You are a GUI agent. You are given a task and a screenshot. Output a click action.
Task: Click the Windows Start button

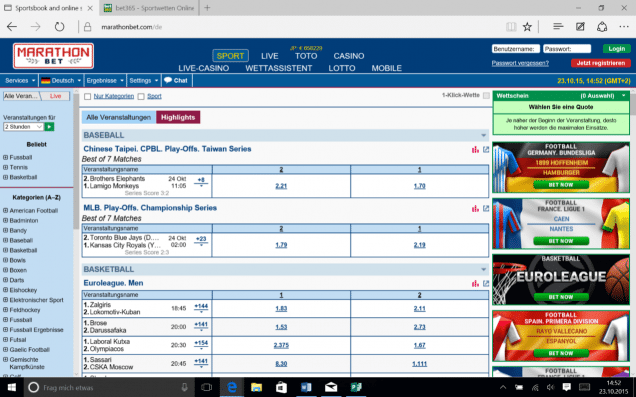11,387
